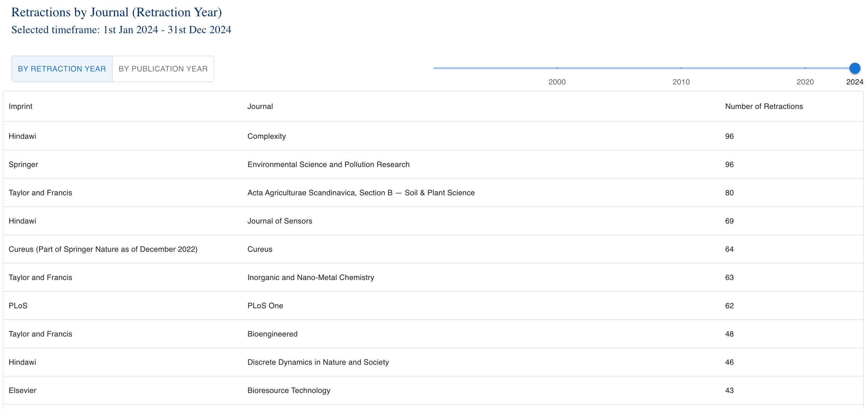The width and height of the screenshot is (868, 409).
Task: Set slider to the 2000 mark
Action: (x=557, y=68)
